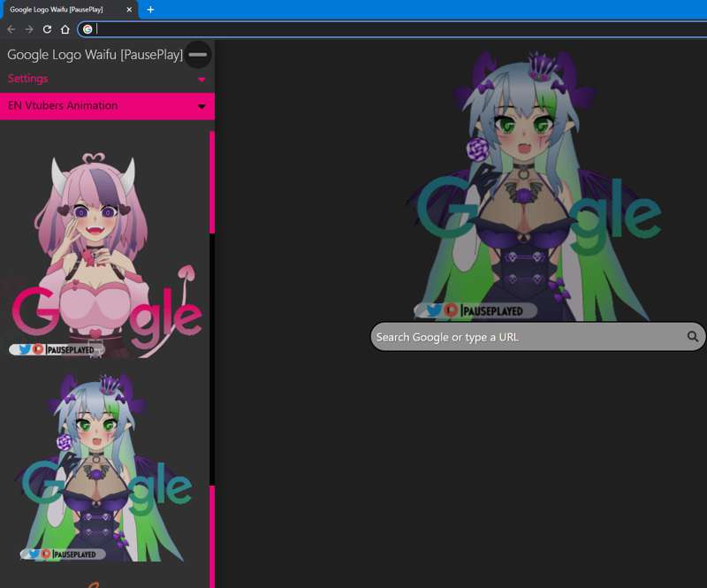This screenshot has height=588, width=707.
Task: Click the magnifier icon in the search box
Action: pos(693,337)
